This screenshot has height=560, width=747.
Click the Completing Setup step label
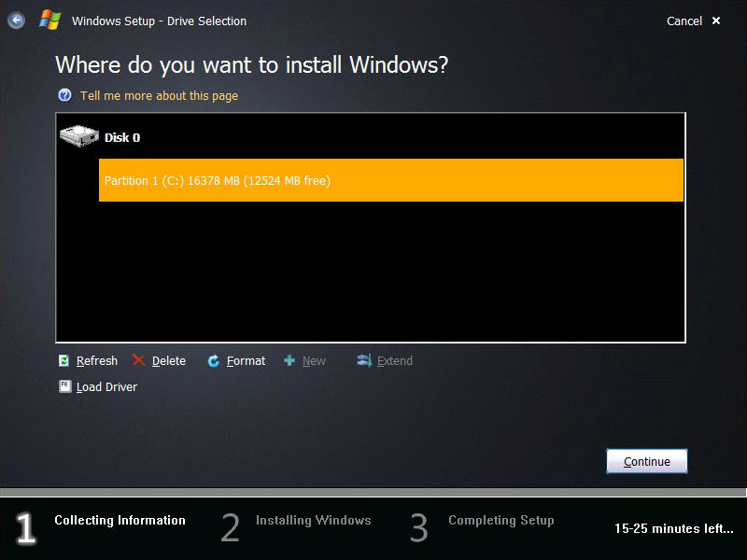pyautogui.click(x=500, y=520)
